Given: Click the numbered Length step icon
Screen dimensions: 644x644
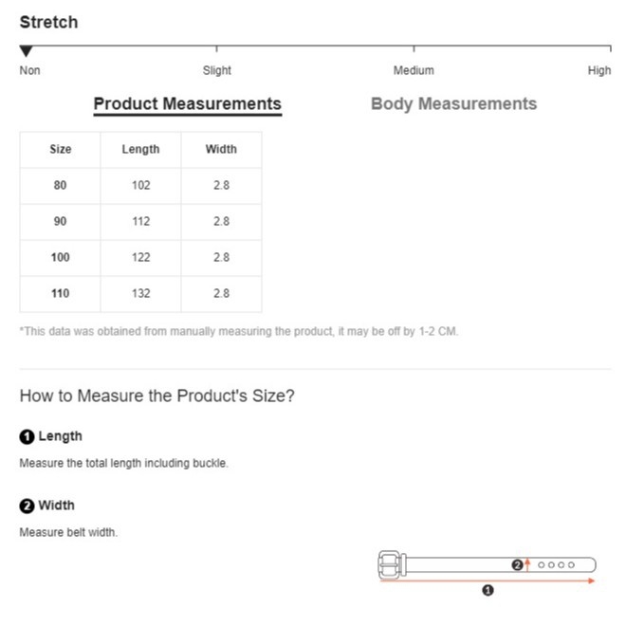Looking at the screenshot, I should 27,437.
